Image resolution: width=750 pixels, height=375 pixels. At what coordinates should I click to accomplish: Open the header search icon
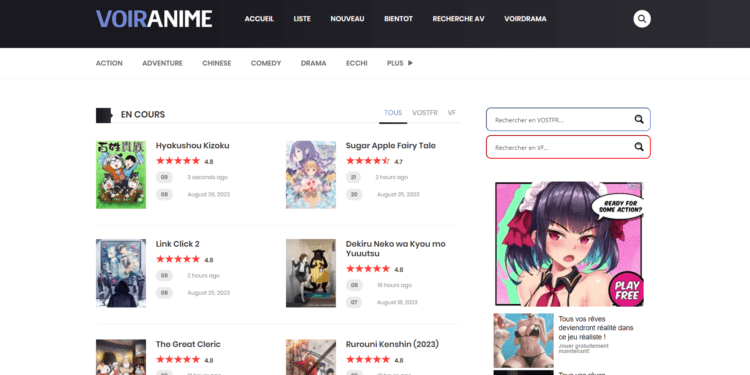642,19
